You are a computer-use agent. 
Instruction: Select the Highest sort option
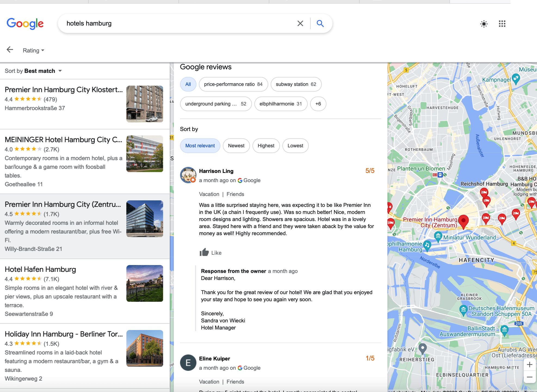click(266, 146)
